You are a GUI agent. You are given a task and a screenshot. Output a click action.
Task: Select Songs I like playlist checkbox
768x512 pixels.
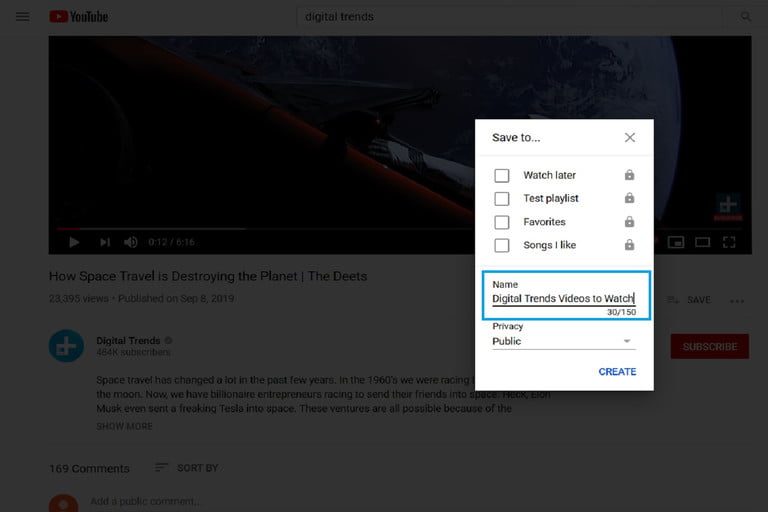tap(502, 245)
